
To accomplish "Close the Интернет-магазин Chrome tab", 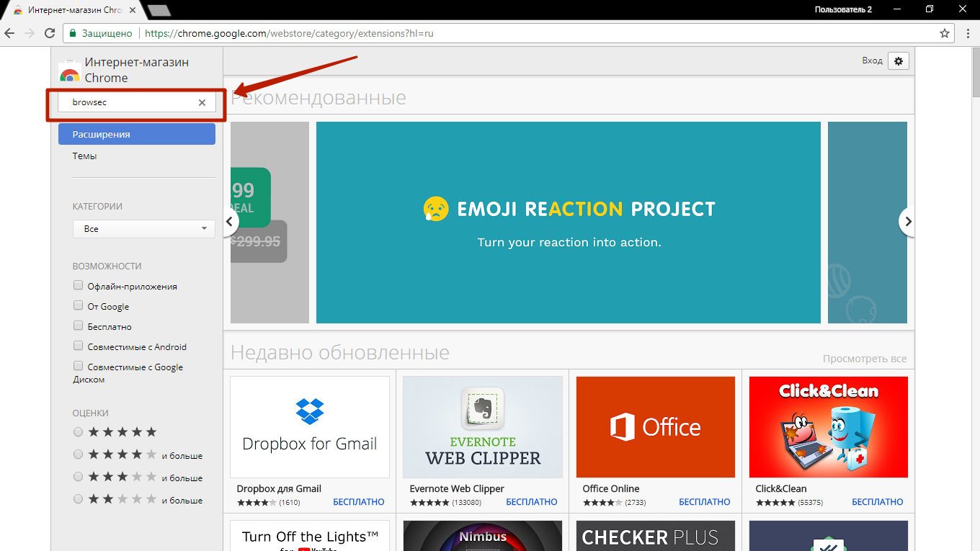I will 133,10.
